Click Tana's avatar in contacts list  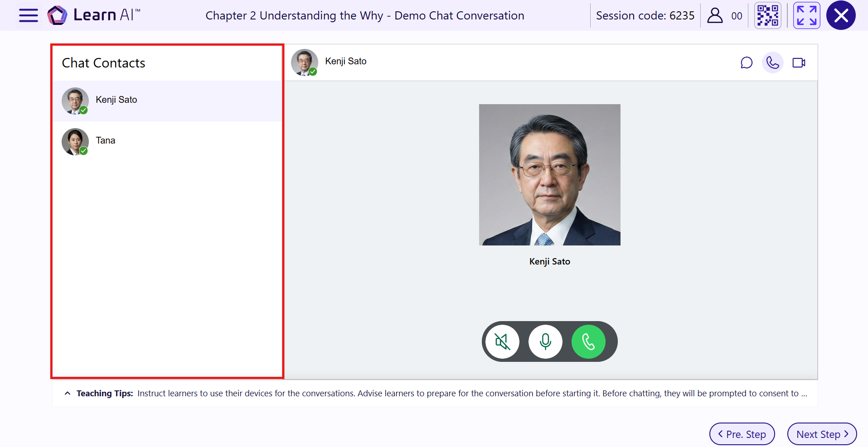(75, 142)
